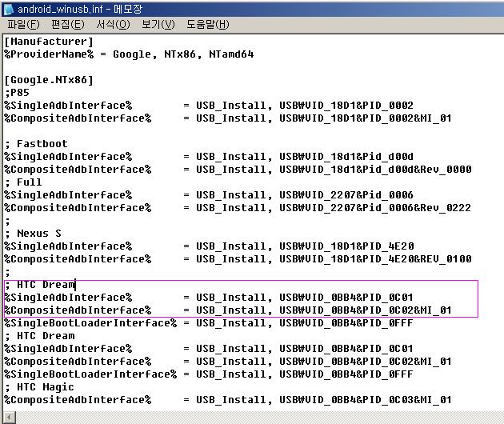This screenshot has height=424, width=504.
Task: Click the ; Nexus S comment line
Action: (x=33, y=234)
